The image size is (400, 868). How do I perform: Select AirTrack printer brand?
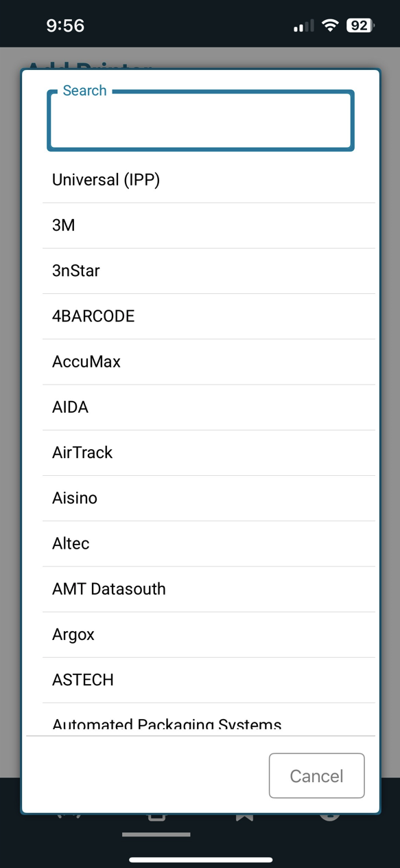209,453
